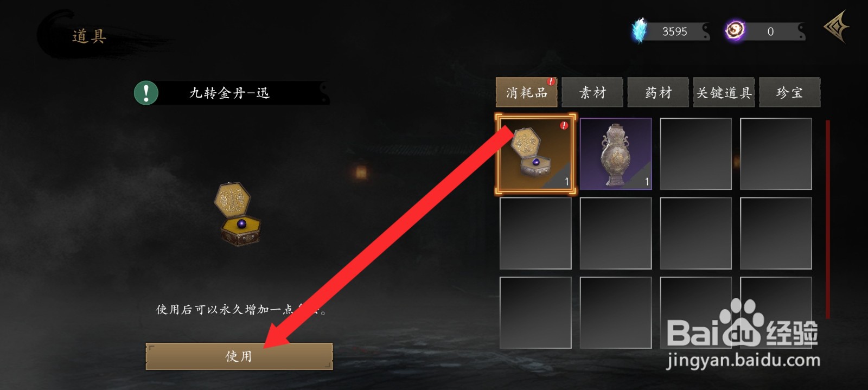Viewport: 868px width, 390px height.
Task: Click the 使用 use button
Action: 239,356
